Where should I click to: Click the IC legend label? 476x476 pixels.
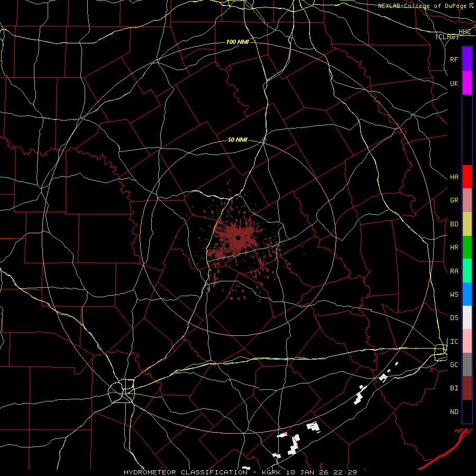(x=454, y=342)
